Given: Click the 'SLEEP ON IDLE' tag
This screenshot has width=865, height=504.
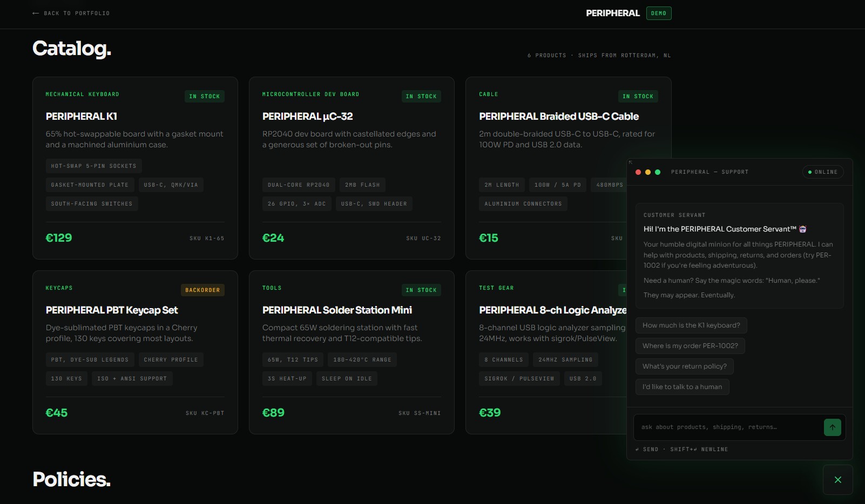Looking at the screenshot, I should click(347, 379).
